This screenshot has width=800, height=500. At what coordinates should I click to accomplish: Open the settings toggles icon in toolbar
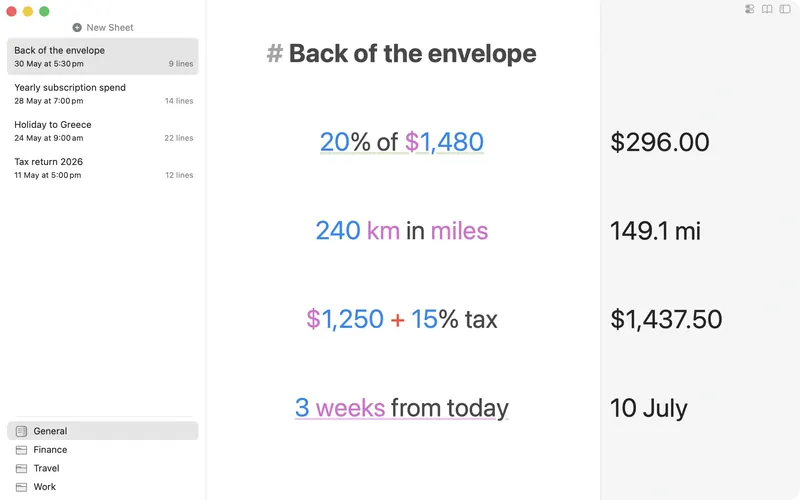tap(749, 9)
